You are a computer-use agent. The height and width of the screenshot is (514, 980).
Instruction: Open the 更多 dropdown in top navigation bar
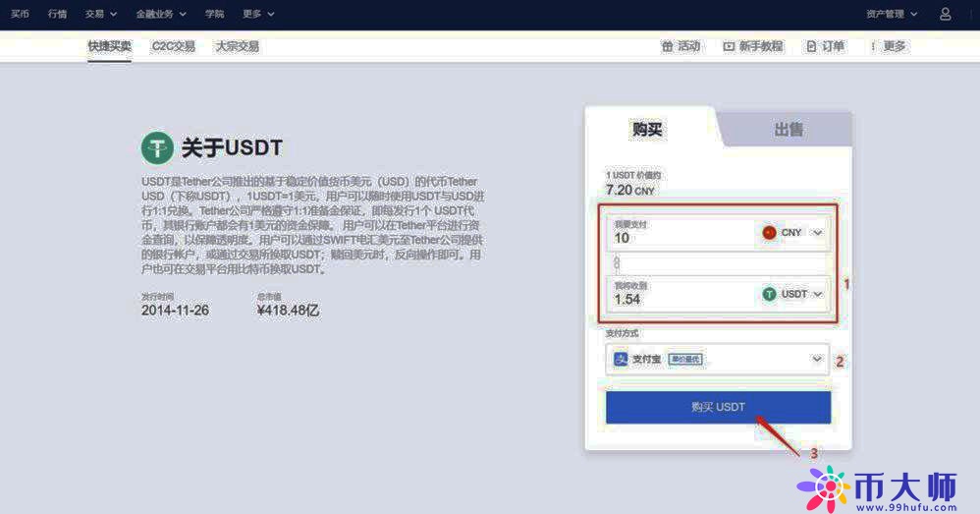pos(259,14)
